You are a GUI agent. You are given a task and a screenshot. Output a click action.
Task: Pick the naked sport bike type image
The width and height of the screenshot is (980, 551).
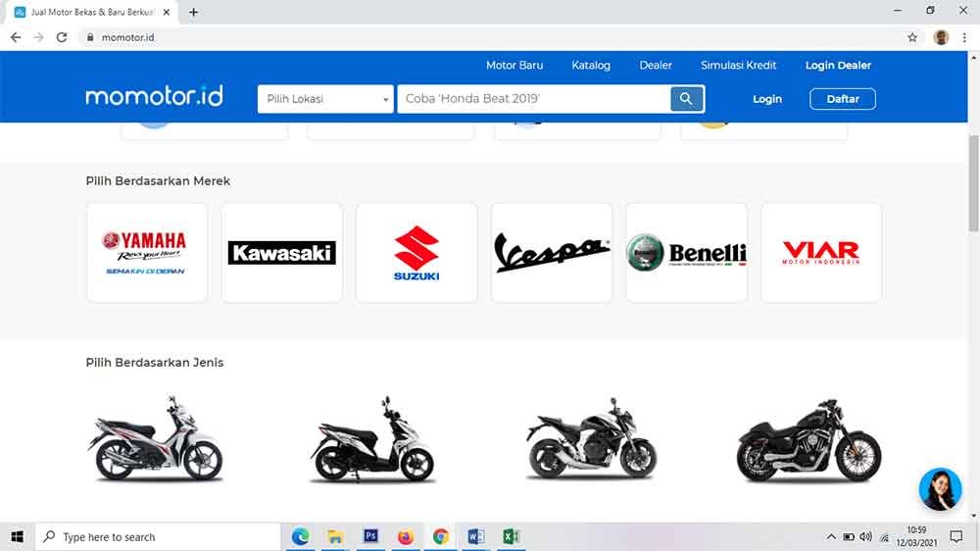coord(591,439)
